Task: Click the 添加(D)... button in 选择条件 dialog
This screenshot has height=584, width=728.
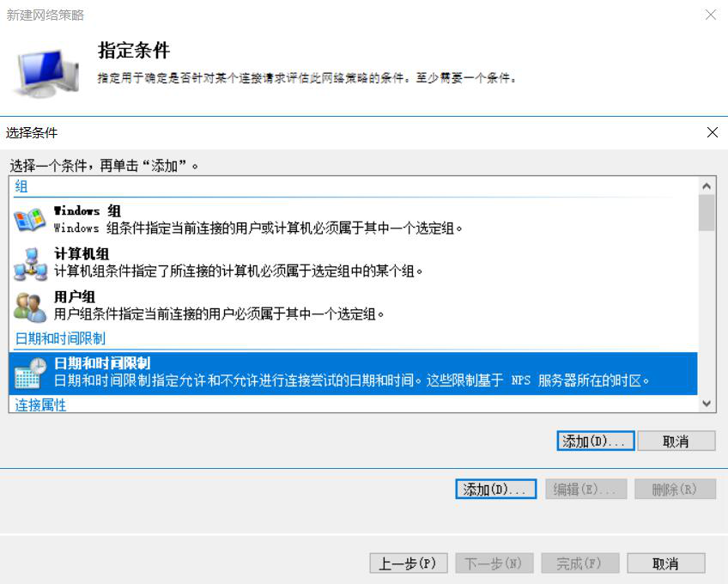Action: [x=596, y=441]
